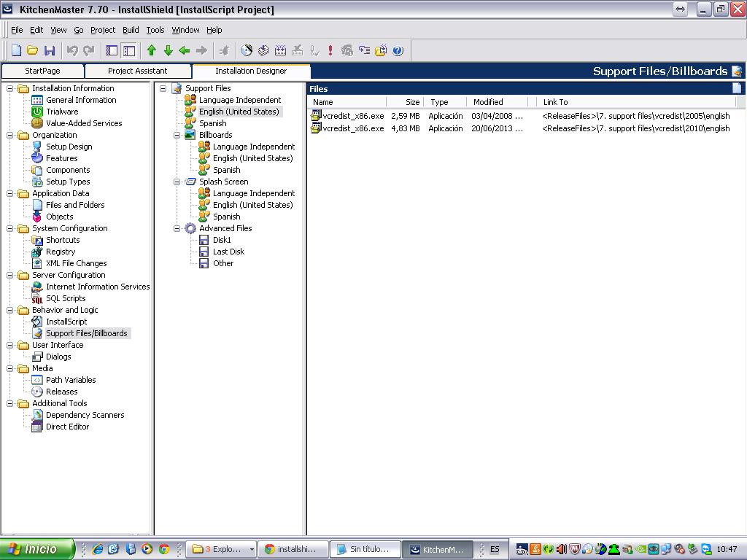Image resolution: width=747 pixels, height=560 pixels.
Task: Collapse the Installation Information folder
Action: (x=9, y=88)
